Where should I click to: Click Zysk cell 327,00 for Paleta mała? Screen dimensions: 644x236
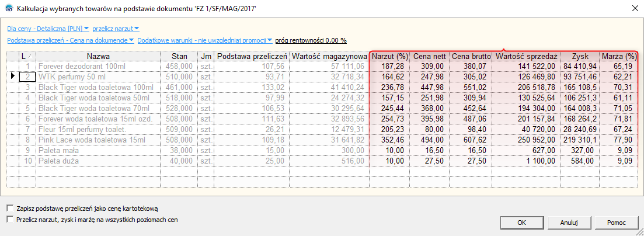[580, 151]
